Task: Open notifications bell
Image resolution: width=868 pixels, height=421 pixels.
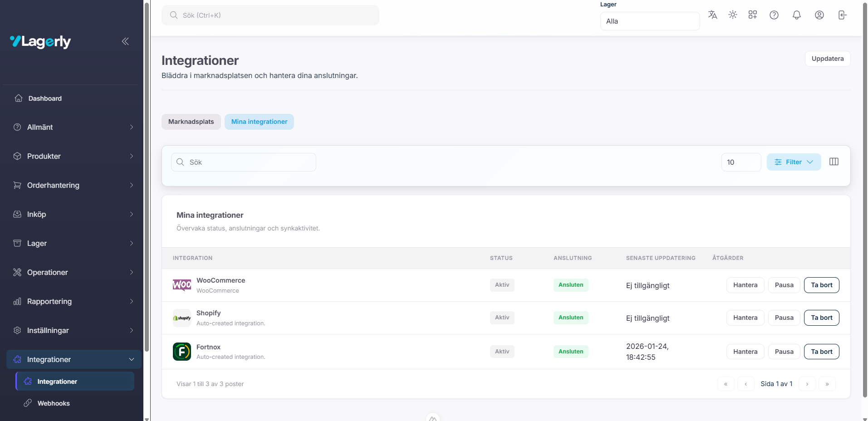Action: [x=796, y=15]
